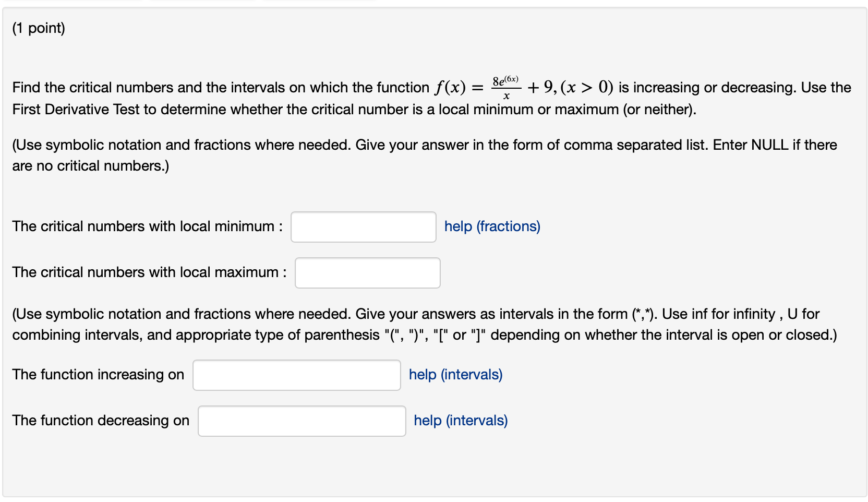Click inside the gray problem panel background
The width and height of the screenshot is (868, 502).
(x=678, y=470)
